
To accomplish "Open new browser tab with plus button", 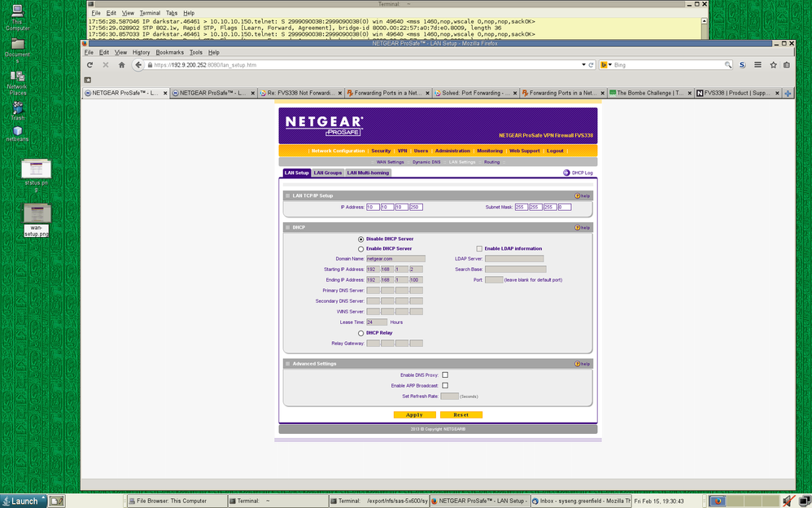I will point(787,94).
